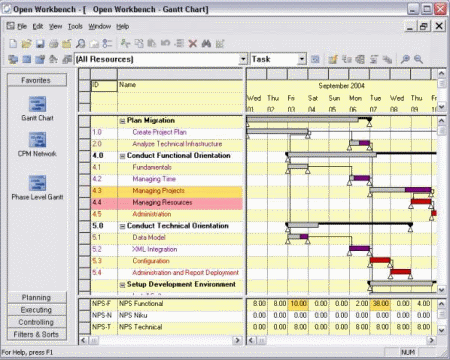This screenshot has width=450, height=360.
Task: Click the indent/outline icon left of red X
Action: coord(179,43)
